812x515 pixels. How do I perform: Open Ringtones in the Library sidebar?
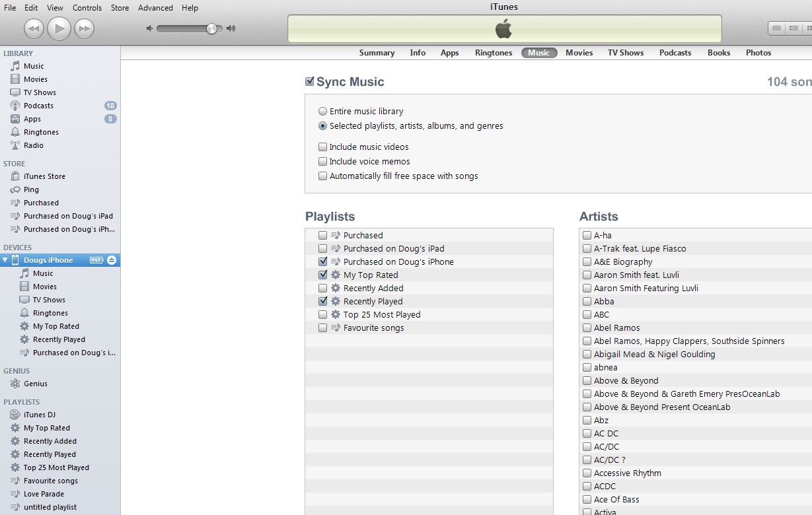coord(41,132)
